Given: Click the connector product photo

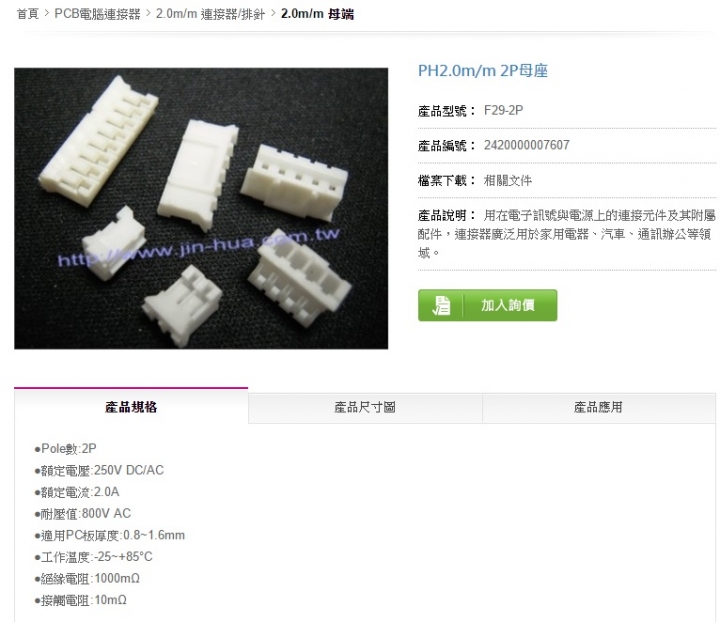Looking at the screenshot, I should click(x=201, y=208).
